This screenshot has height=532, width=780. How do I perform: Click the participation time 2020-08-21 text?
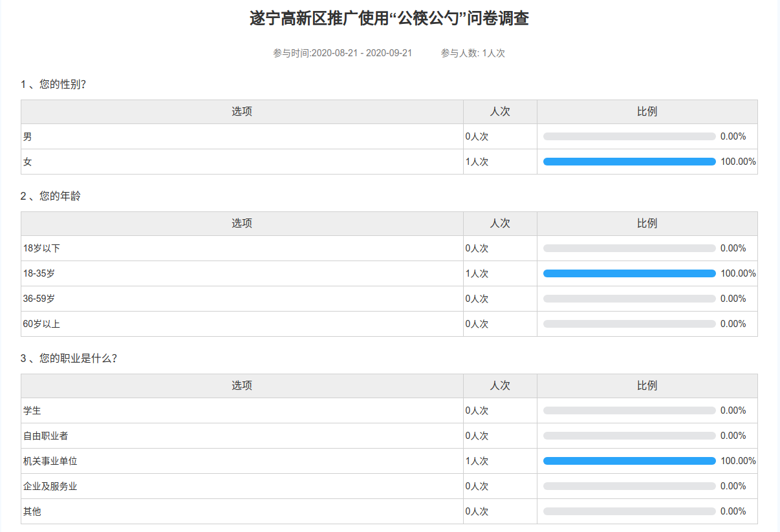click(342, 53)
